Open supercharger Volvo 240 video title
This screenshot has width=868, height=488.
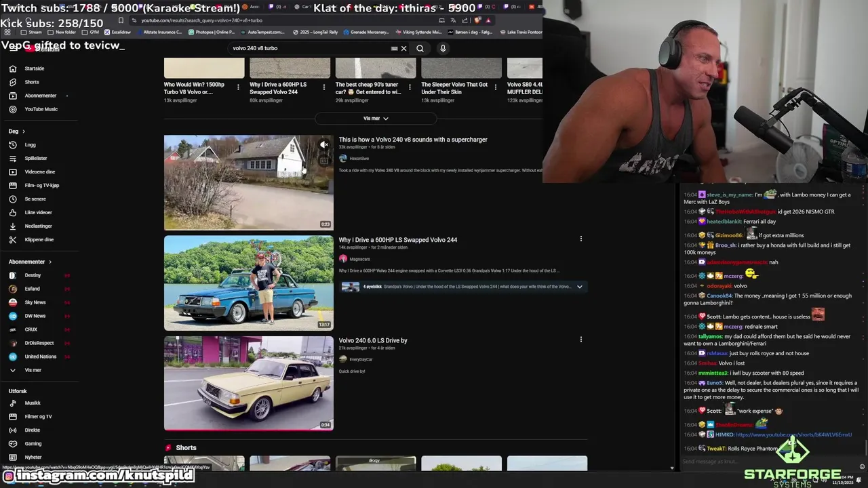[413, 140]
